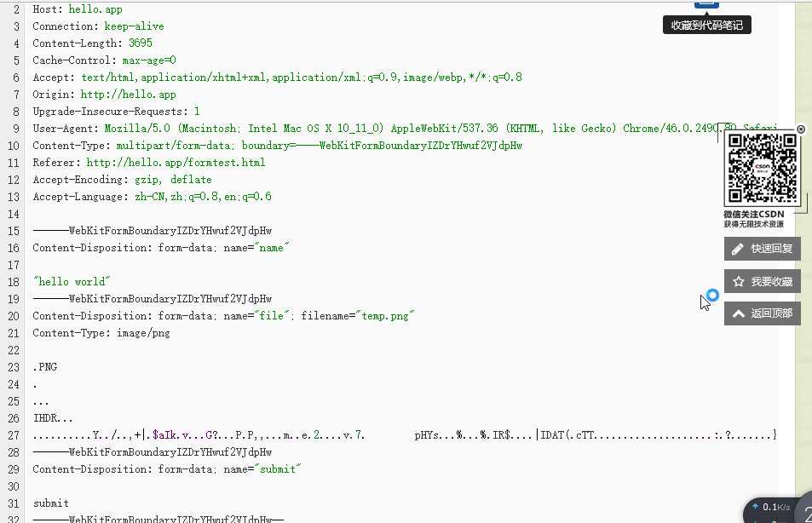This screenshot has height=523, width=812.
Task: Close the CSDN WeChat QR code popup
Action: click(801, 129)
